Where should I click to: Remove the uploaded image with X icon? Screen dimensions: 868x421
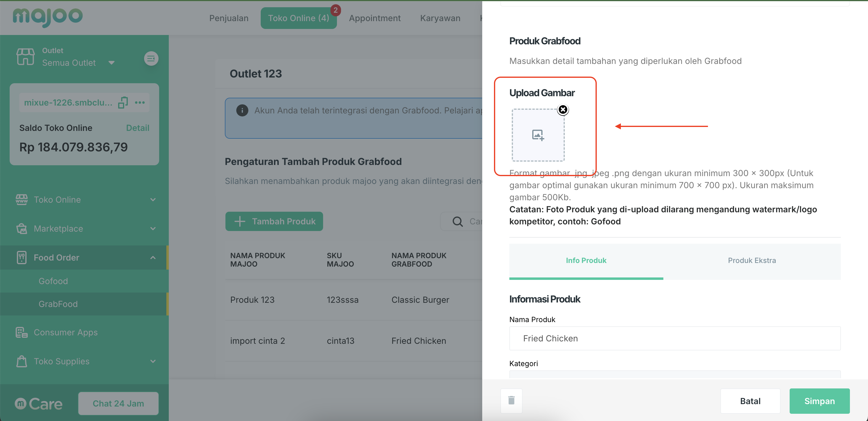pos(563,109)
